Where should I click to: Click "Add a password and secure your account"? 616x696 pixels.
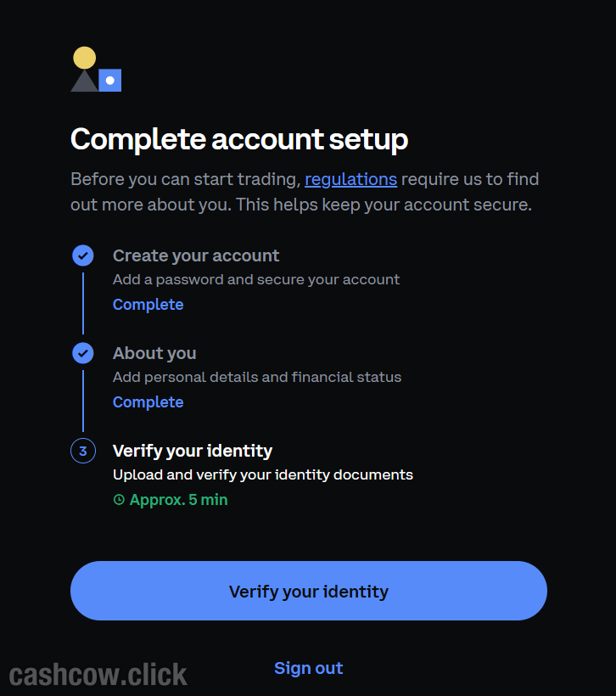[256, 279]
